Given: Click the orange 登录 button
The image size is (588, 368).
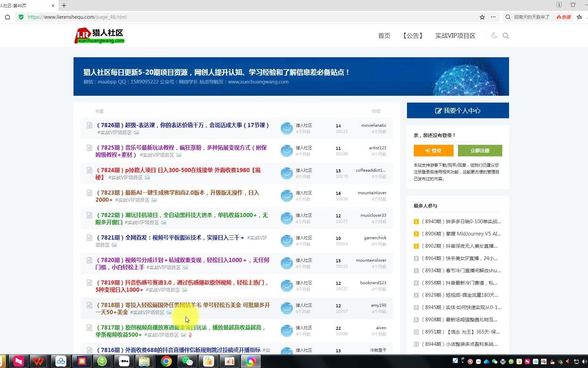Looking at the screenshot, I should coord(434,151).
